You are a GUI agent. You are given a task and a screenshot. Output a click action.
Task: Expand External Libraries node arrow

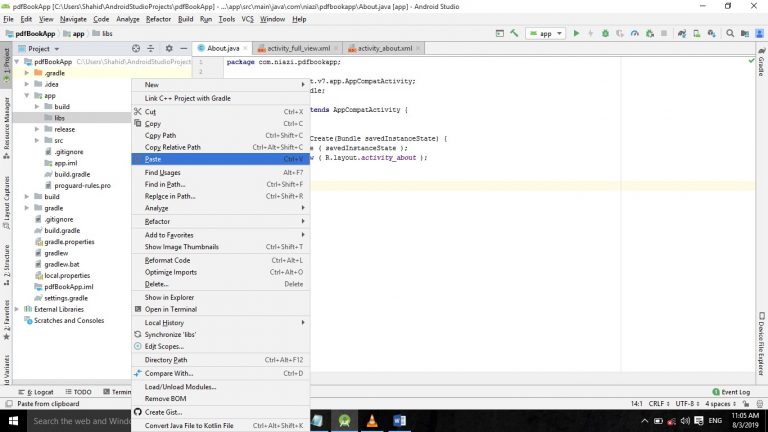pyautogui.click(x=18, y=310)
